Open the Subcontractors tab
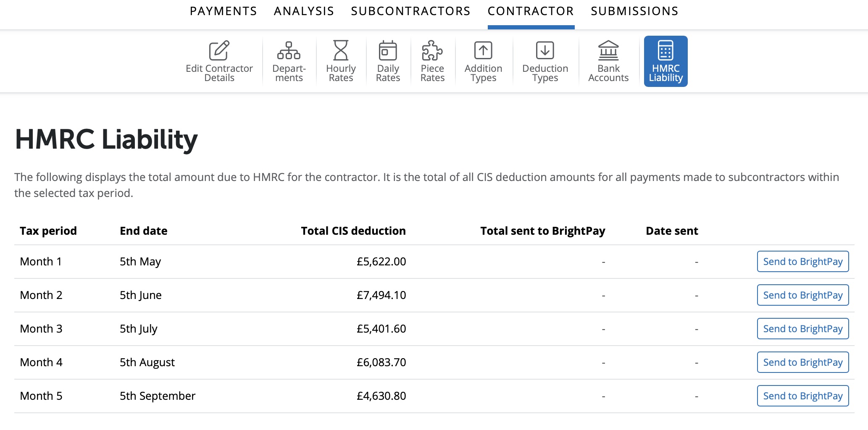The image size is (868, 430). [411, 11]
